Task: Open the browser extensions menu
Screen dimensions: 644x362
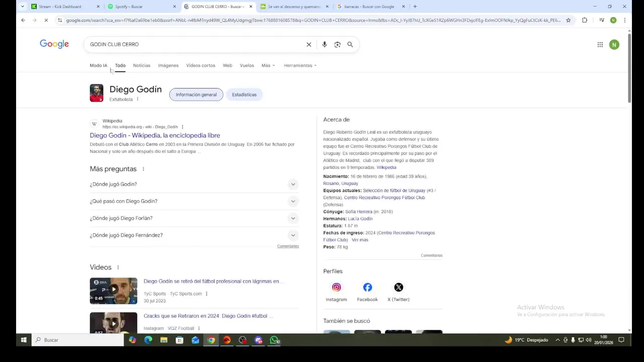Action: [x=585, y=20]
